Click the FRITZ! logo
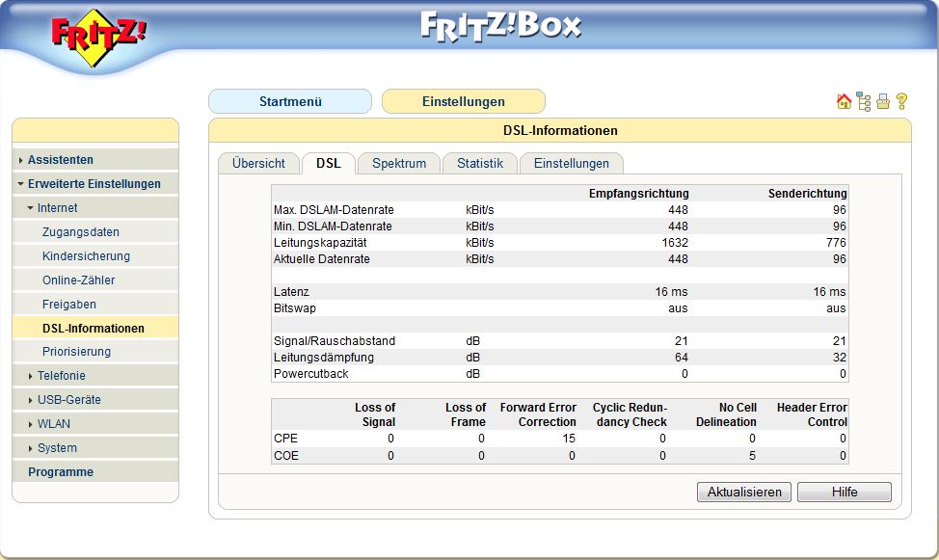The width and height of the screenshot is (939, 560). pos(98,38)
